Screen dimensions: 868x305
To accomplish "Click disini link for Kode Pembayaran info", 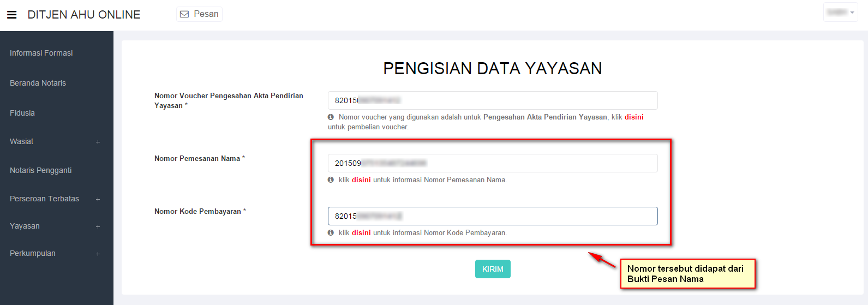I will pos(361,232).
